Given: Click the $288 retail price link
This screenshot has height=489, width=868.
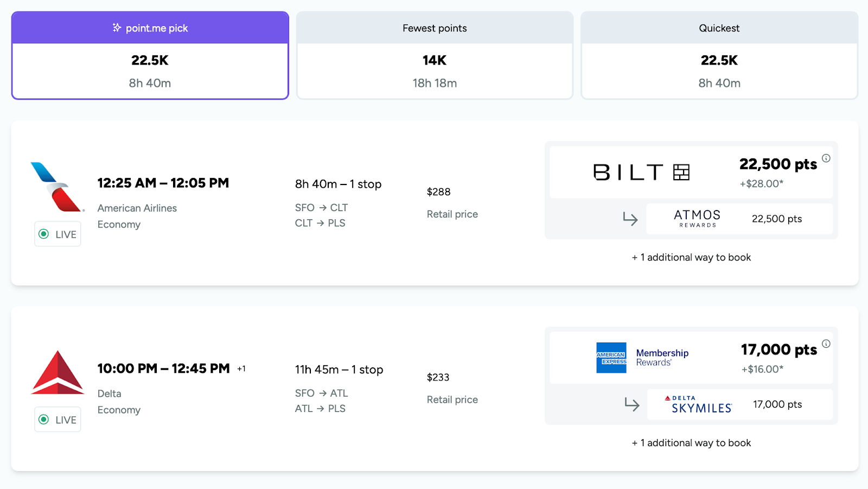Looking at the screenshot, I should [x=437, y=192].
